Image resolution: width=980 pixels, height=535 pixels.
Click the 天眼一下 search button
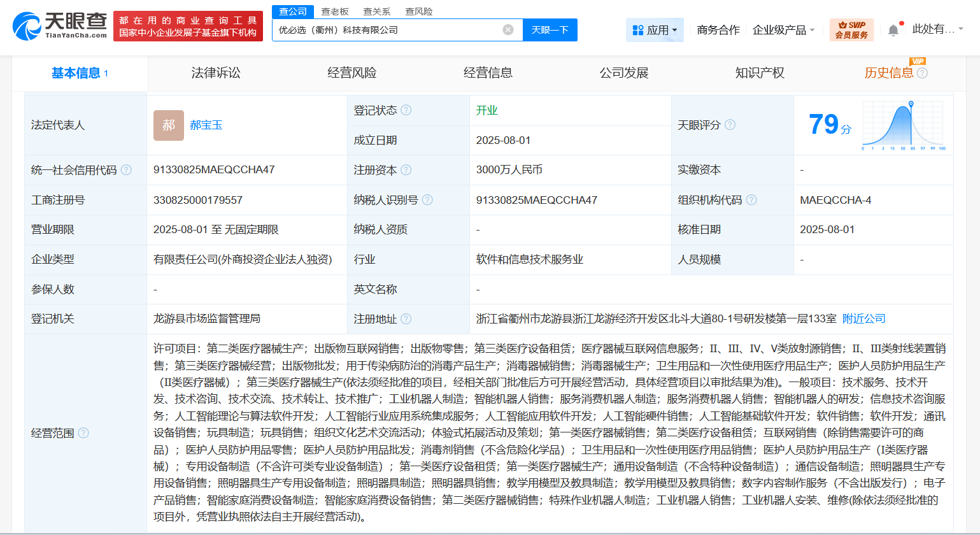549,29
